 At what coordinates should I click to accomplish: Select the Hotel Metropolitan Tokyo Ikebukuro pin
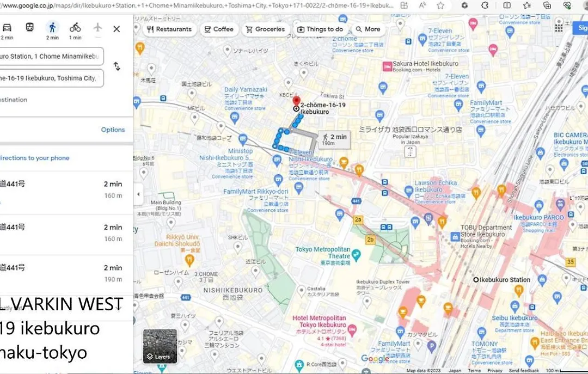[352, 330]
